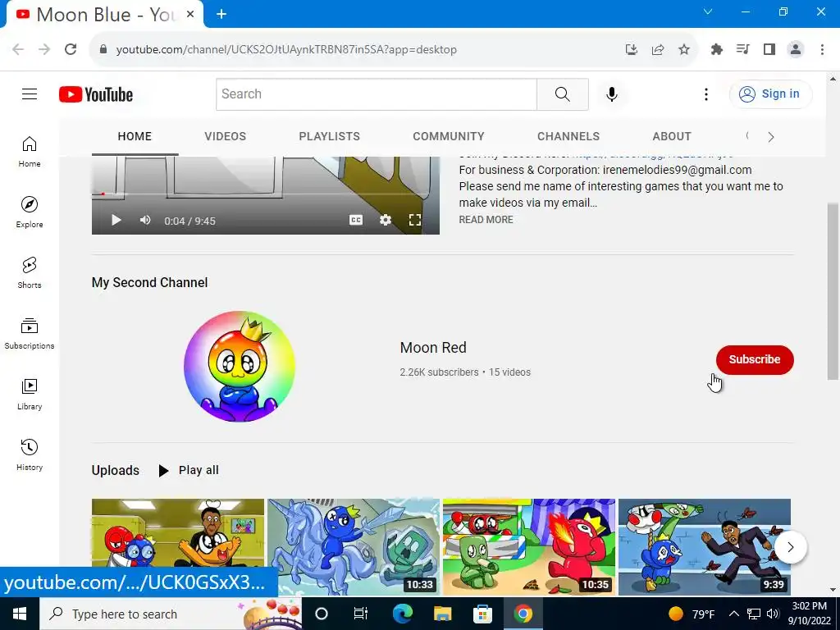Open a new Chrome tab
This screenshot has height=630, width=840.
[221, 14]
